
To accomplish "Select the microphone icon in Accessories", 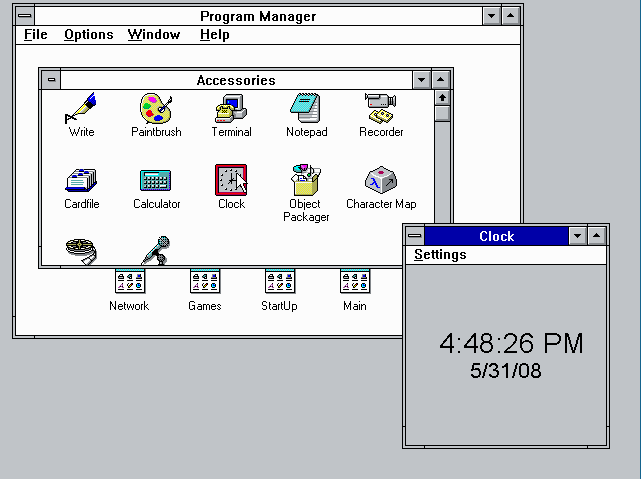I will click(x=156, y=250).
